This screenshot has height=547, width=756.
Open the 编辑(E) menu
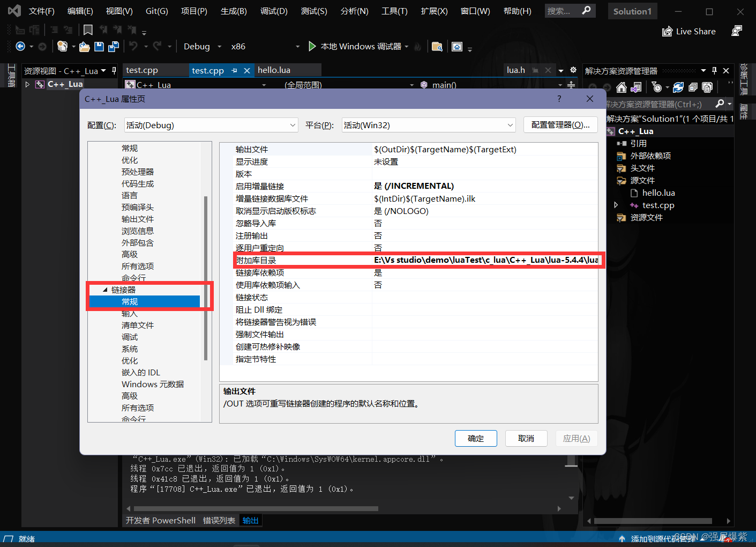[x=80, y=11]
